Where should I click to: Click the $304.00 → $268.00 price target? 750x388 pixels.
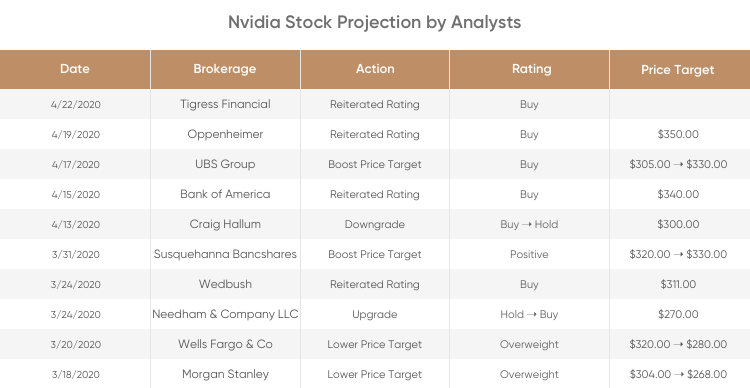pyautogui.click(x=677, y=374)
